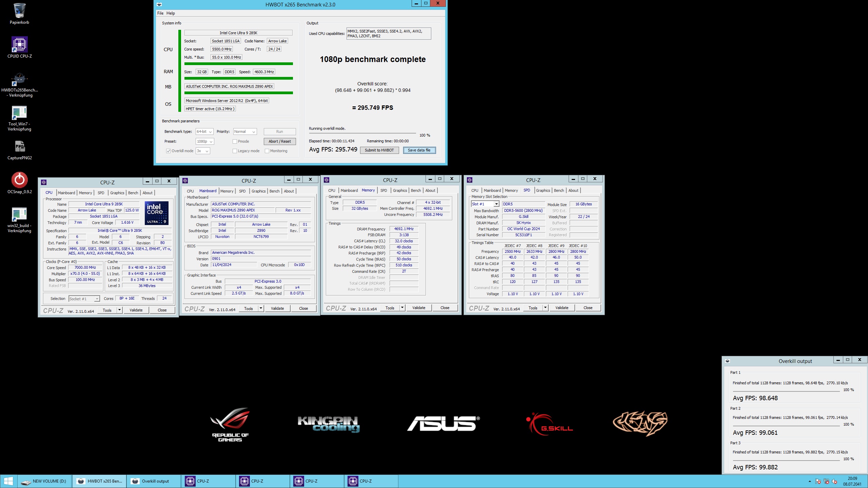Open the File menu in HWBOT x265
This screenshot has height=488, width=868.
(x=160, y=13)
